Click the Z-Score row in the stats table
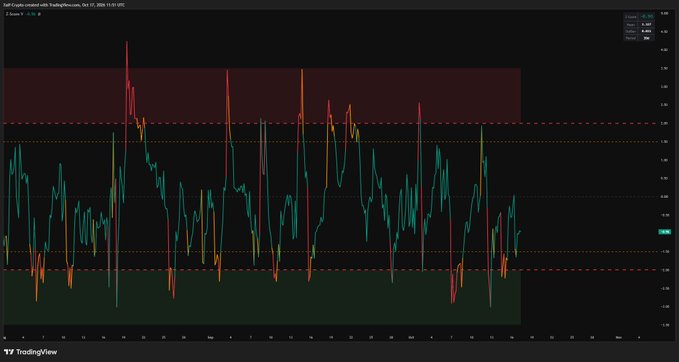This screenshot has height=362, width=679. 639,17
